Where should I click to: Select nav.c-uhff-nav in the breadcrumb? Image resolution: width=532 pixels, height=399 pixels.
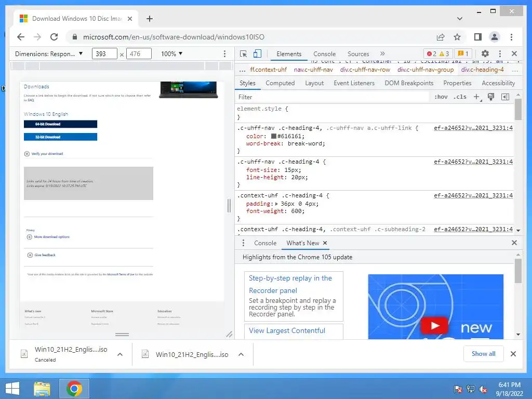point(313,70)
